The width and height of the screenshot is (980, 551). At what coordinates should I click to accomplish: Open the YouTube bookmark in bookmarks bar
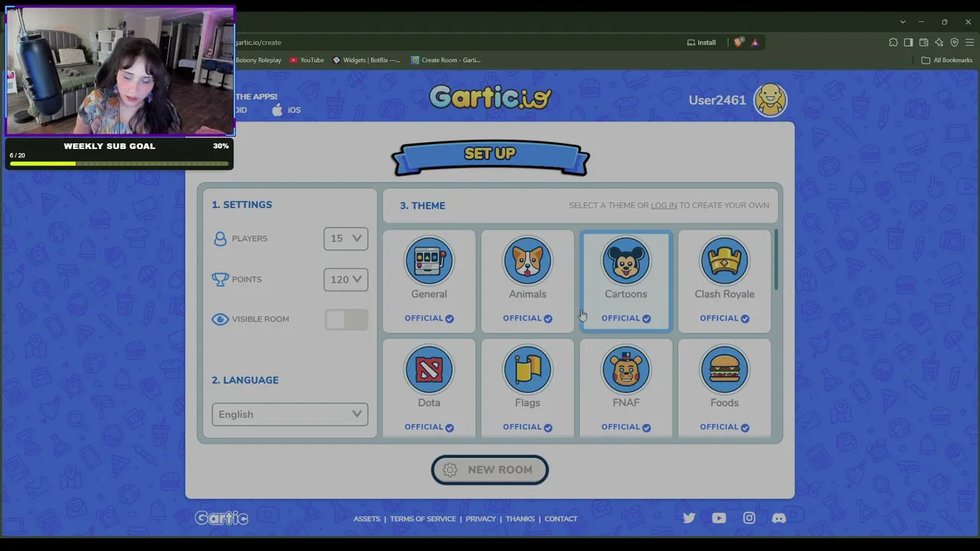pyautogui.click(x=307, y=60)
